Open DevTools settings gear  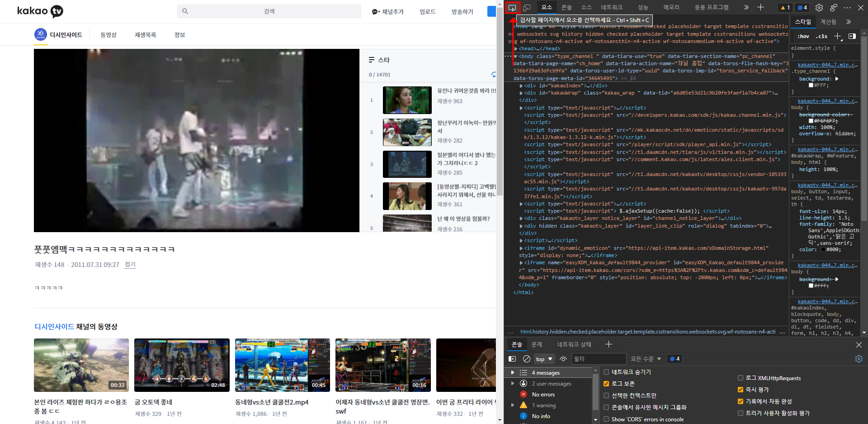click(x=819, y=8)
